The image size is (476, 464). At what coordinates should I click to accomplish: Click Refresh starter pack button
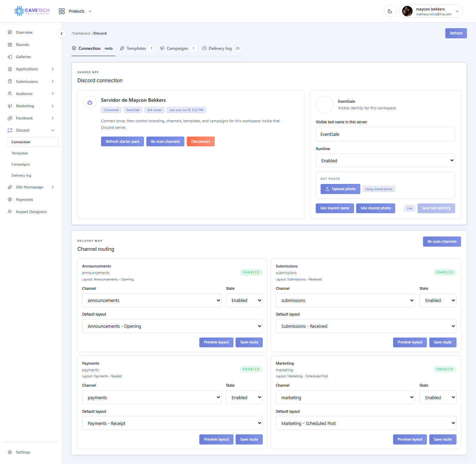coord(122,141)
